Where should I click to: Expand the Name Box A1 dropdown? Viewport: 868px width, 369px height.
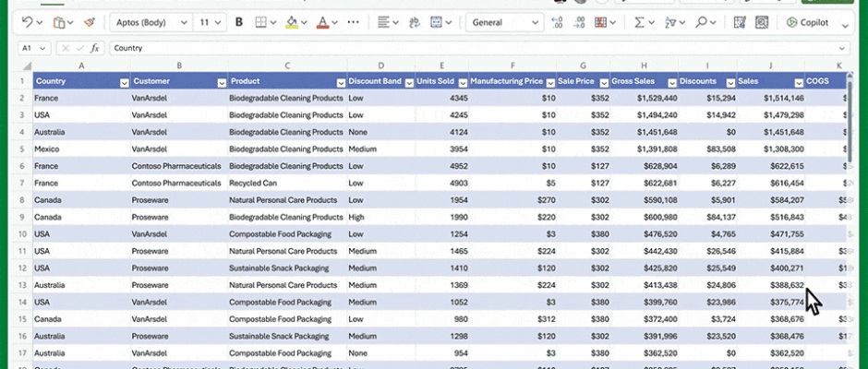tap(42, 48)
